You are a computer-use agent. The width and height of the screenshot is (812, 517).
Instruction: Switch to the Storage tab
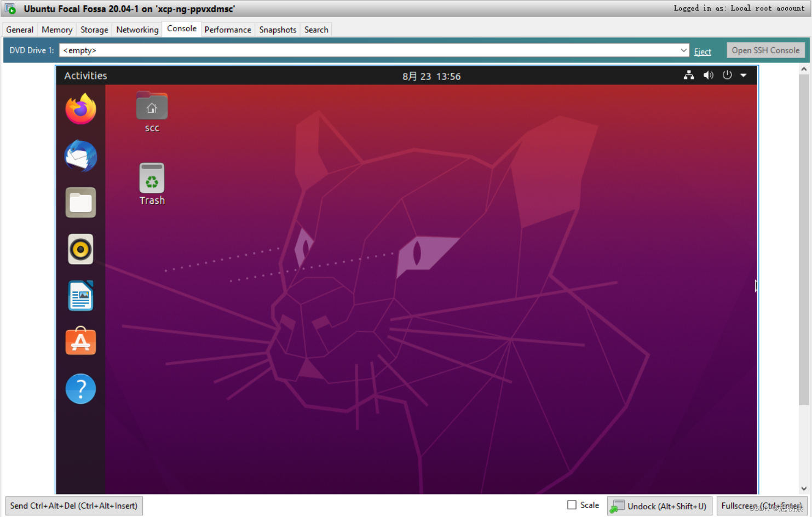click(94, 30)
